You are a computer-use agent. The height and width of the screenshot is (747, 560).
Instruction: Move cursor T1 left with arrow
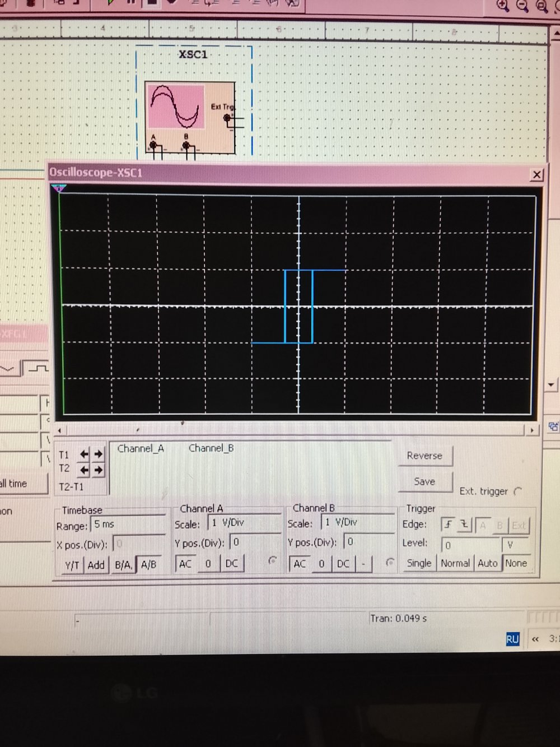tap(84, 454)
